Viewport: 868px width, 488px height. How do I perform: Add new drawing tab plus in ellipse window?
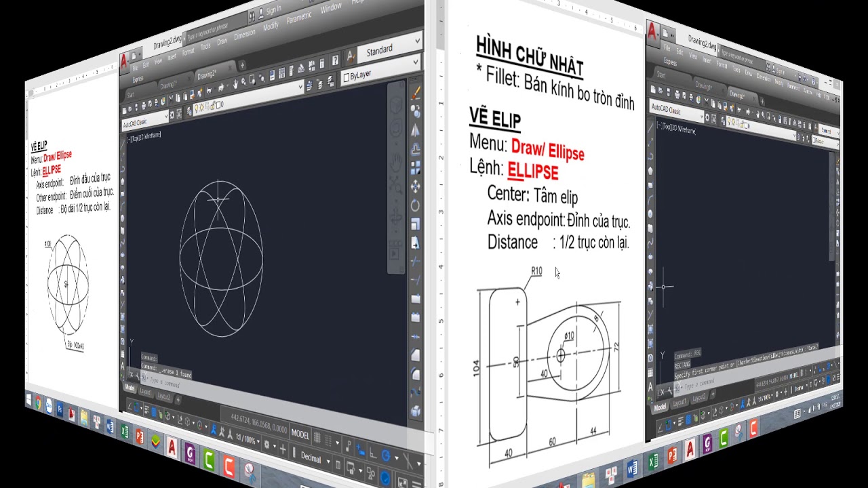242,65
